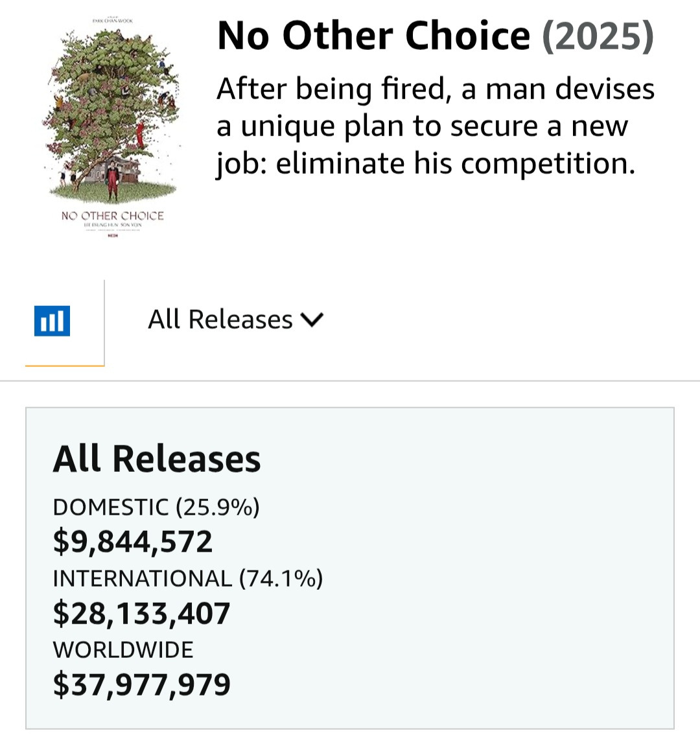The height and width of the screenshot is (746, 700).
Task: Select the INTERNATIONAL (74.1%) label
Action: click(188, 578)
